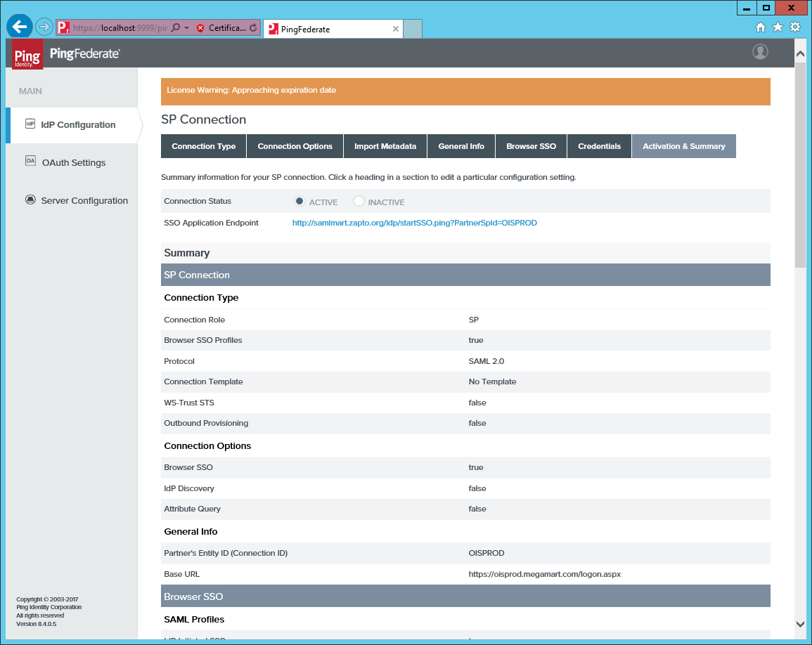Open the address bar dropdown arrow

point(187,28)
